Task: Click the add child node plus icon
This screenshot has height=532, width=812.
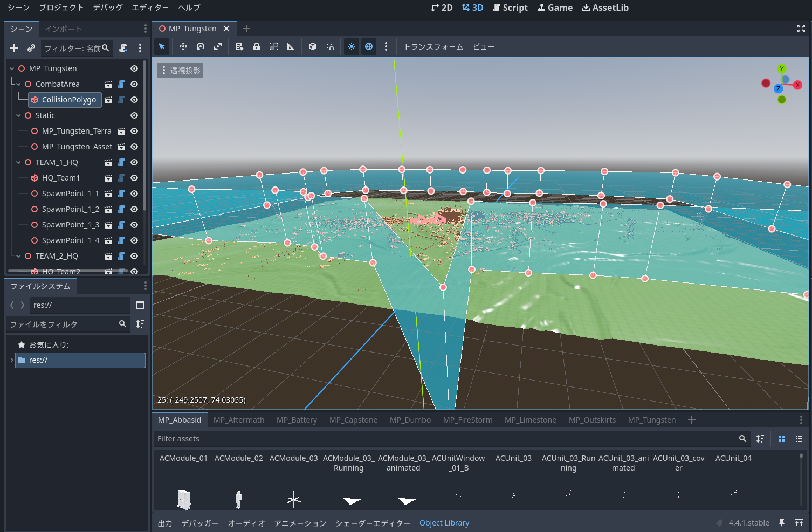Action: point(14,48)
